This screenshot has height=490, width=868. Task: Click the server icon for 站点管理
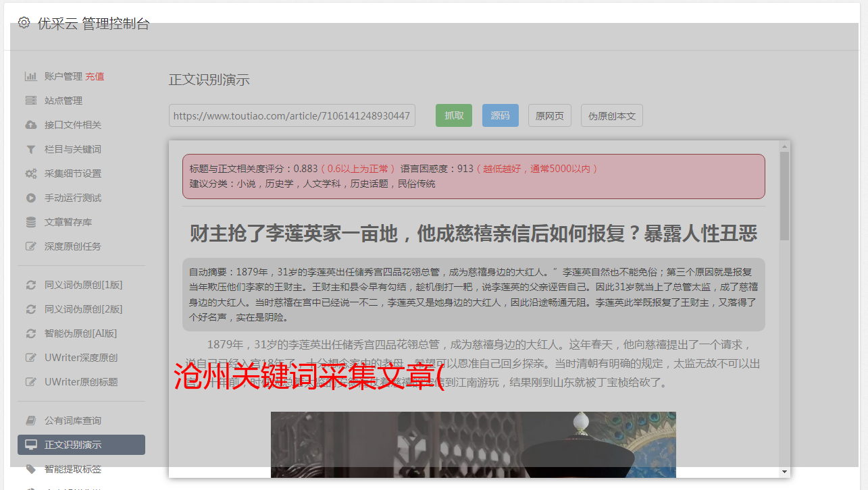[x=30, y=101]
